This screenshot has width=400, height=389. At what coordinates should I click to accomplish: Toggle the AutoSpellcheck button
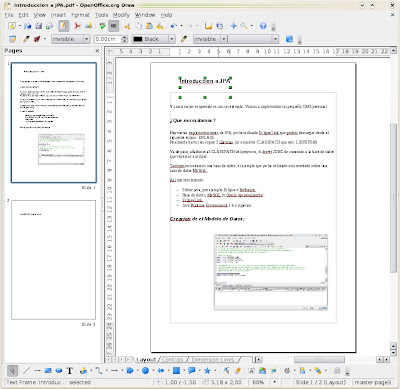pyautogui.click(x=114, y=26)
